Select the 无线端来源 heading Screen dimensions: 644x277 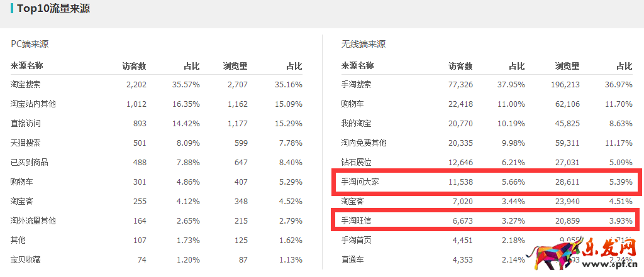pyautogui.click(x=364, y=44)
